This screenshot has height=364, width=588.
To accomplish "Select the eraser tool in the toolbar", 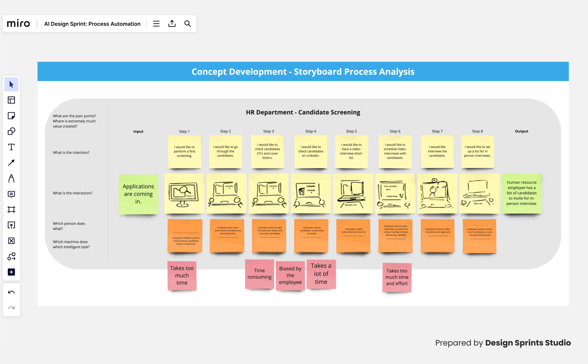I will click(11, 241).
